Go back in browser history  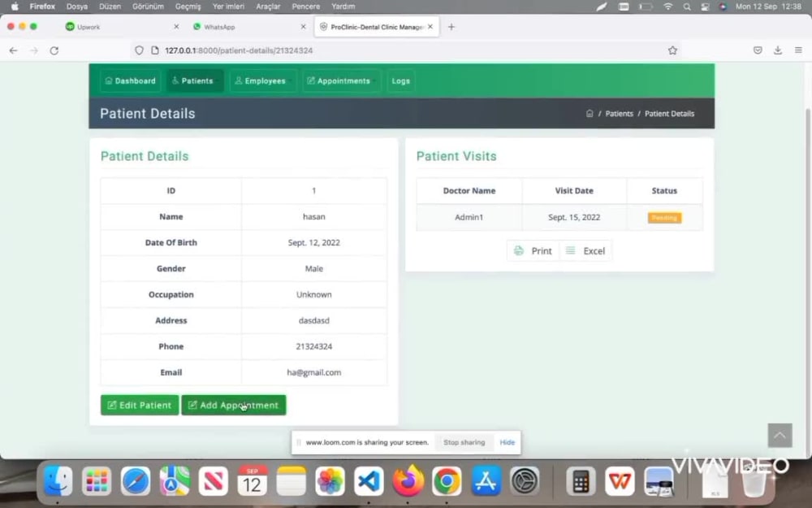(14, 50)
